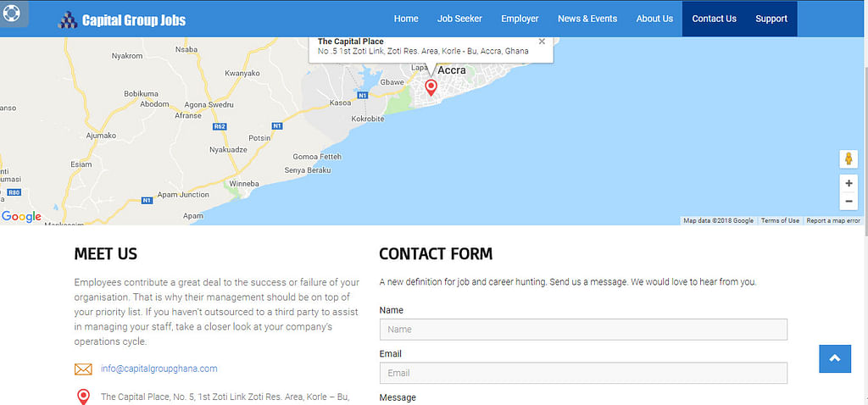
Task: Open Street View pegman on map
Action: (x=849, y=158)
